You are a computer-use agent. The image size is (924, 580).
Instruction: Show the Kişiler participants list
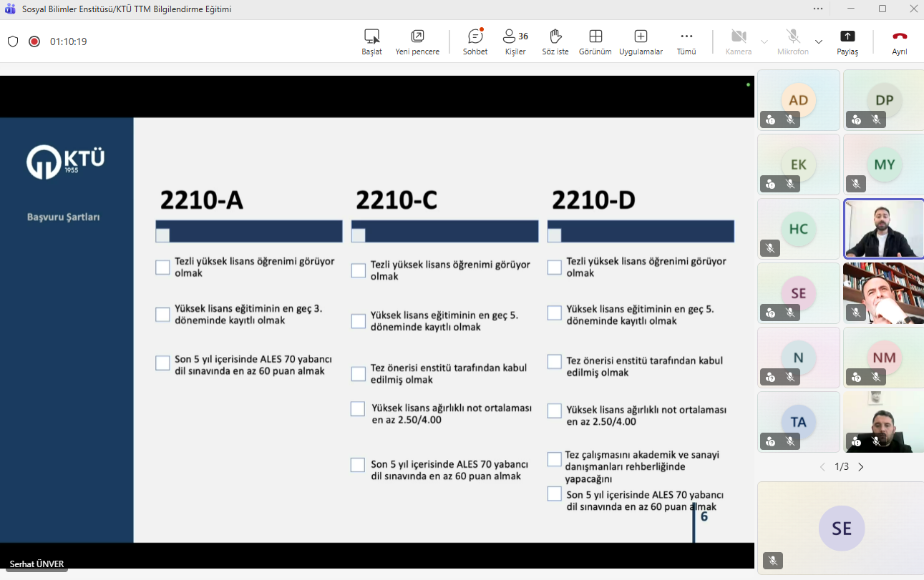(515, 41)
